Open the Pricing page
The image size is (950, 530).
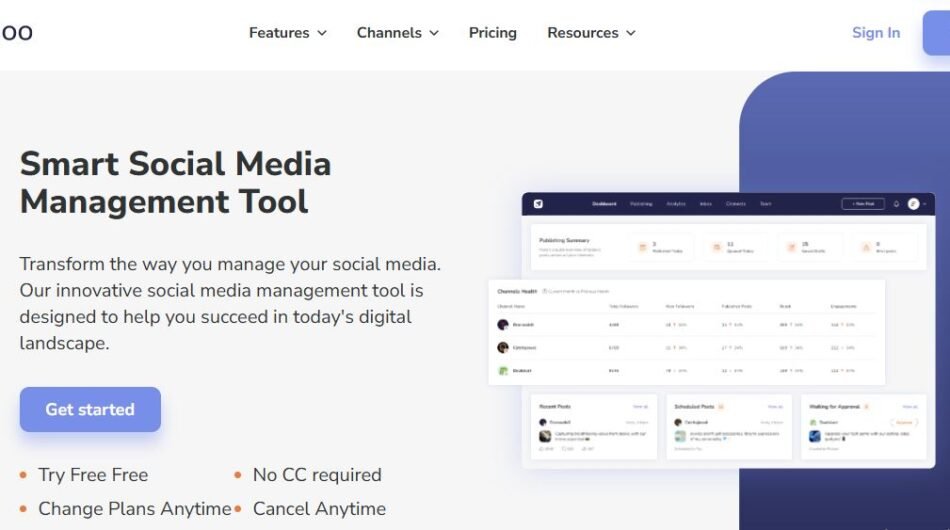493,33
